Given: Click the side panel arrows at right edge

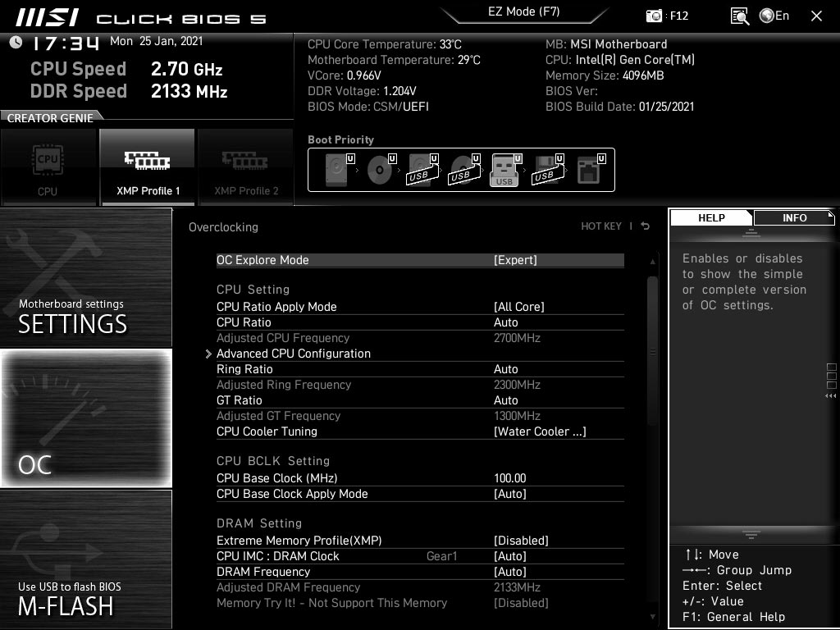Looking at the screenshot, I should [x=831, y=396].
